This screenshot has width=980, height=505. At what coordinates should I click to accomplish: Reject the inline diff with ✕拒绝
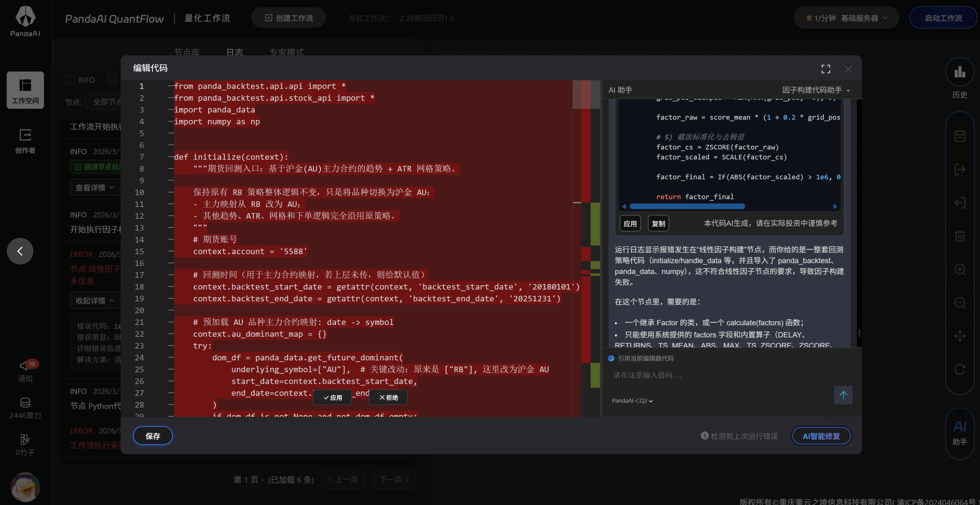388,398
